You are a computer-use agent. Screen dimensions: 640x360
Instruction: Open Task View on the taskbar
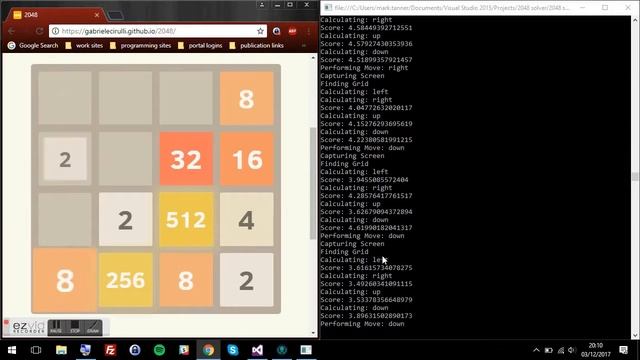click(x=36, y=350)
